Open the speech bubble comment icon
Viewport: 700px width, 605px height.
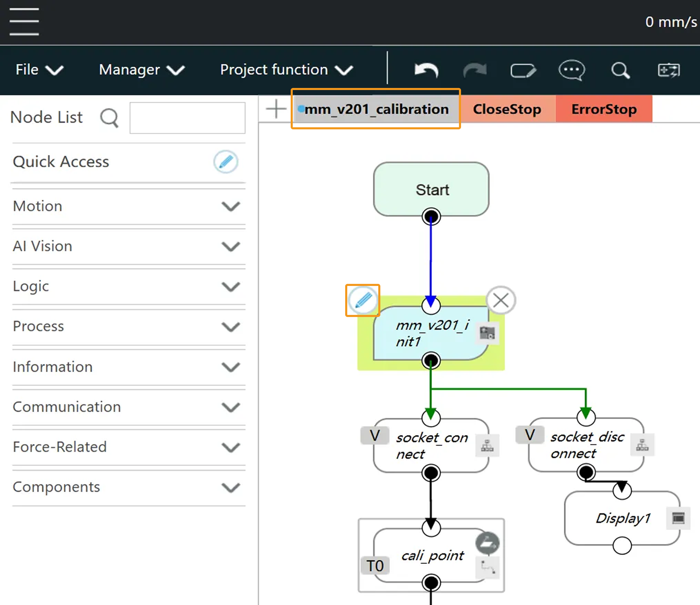(571, 70)
